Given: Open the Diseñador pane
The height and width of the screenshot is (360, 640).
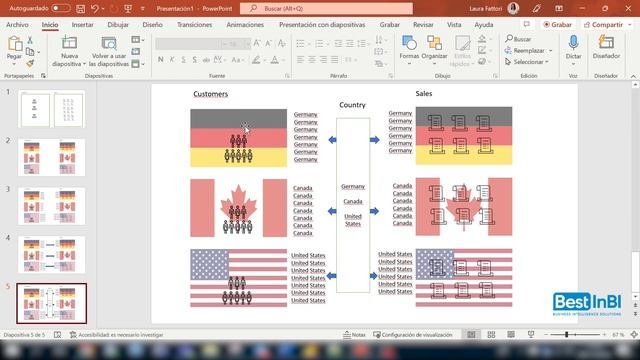Looking at the screenshot, I should (x=606, y=47).
